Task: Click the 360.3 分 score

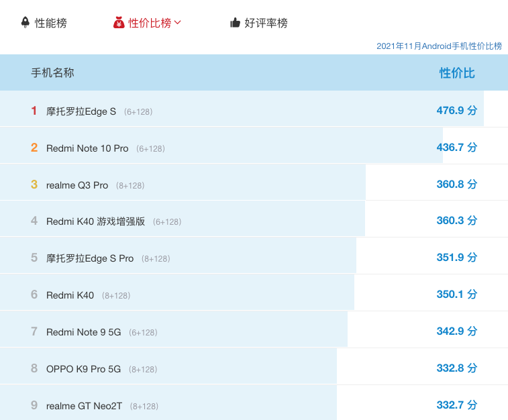Action: tap(457, 221)
